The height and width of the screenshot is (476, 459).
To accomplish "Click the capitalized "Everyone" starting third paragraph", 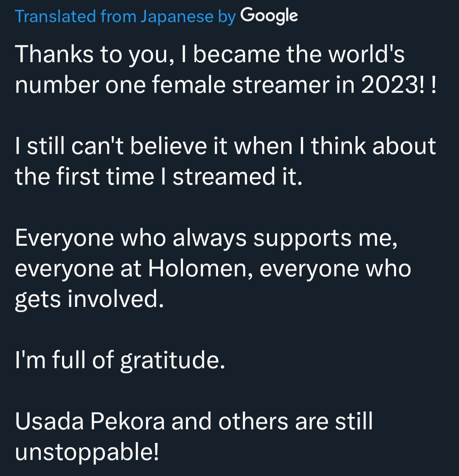I will pyautogui.click(x=64, y=238).
